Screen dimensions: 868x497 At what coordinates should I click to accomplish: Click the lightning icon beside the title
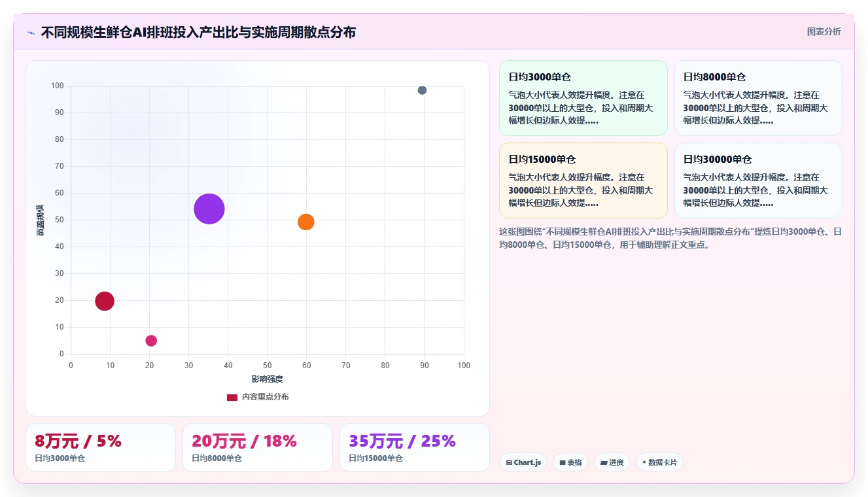tap(31, 33)
